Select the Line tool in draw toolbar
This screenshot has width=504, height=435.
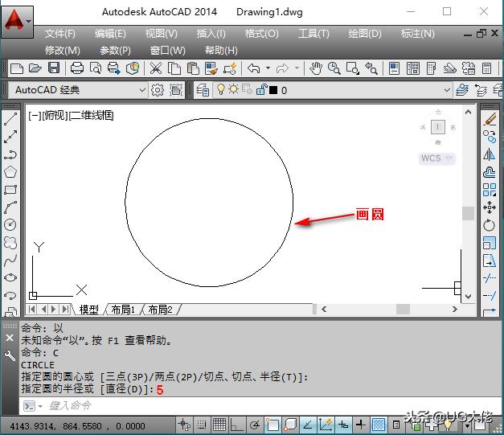tap(10, 120)
